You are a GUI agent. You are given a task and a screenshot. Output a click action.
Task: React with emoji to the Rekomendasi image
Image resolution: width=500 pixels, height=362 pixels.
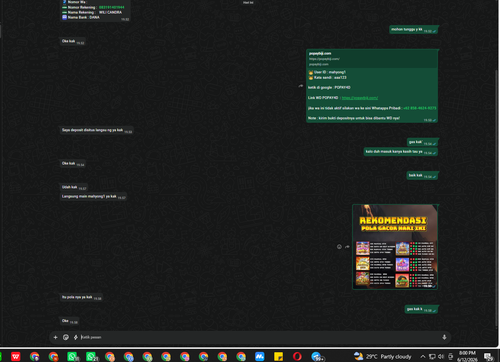(x=339, y=247)
